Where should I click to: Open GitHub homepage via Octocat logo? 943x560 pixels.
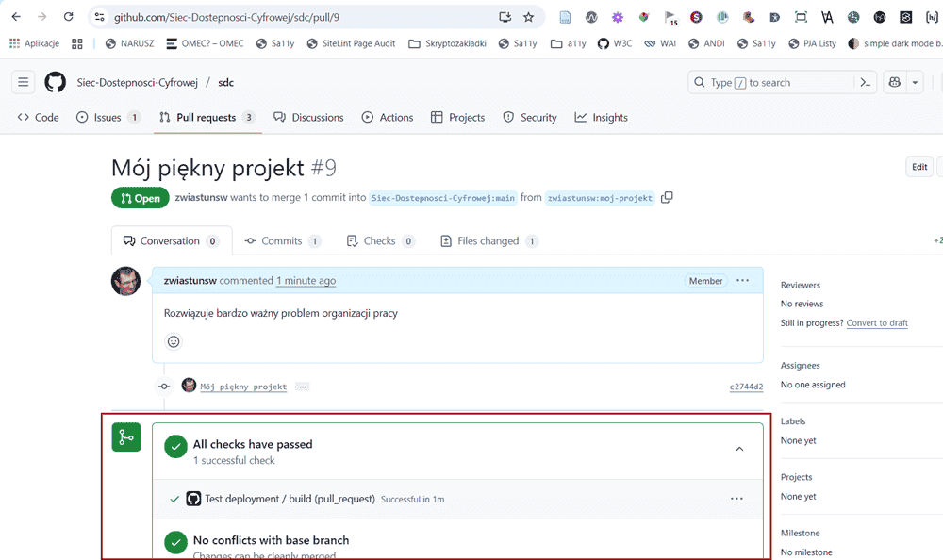point(56,82)
